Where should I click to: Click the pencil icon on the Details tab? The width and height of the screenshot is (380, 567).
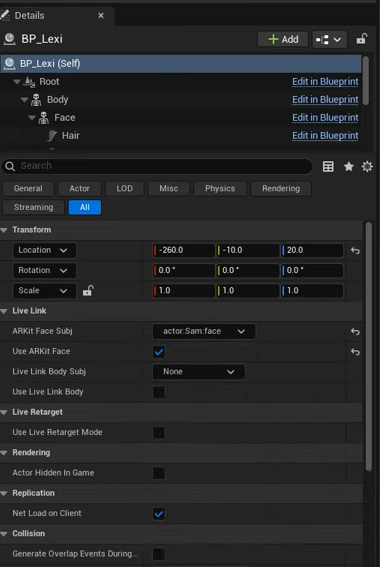point(5,15)
